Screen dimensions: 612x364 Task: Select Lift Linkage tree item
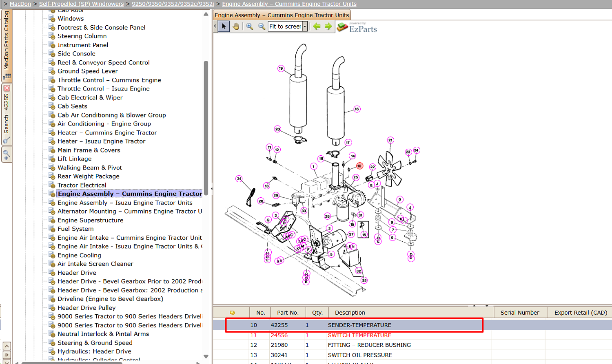tap(75, 159)
